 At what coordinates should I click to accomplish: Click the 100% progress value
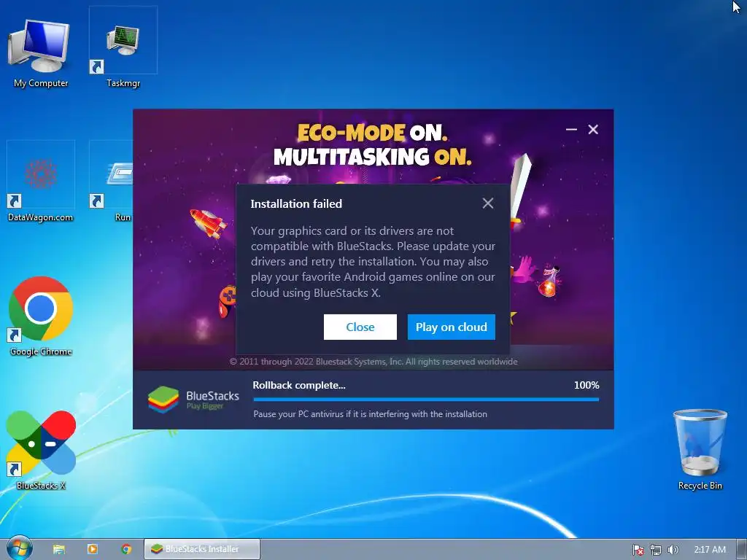click(x=587, y=385)
